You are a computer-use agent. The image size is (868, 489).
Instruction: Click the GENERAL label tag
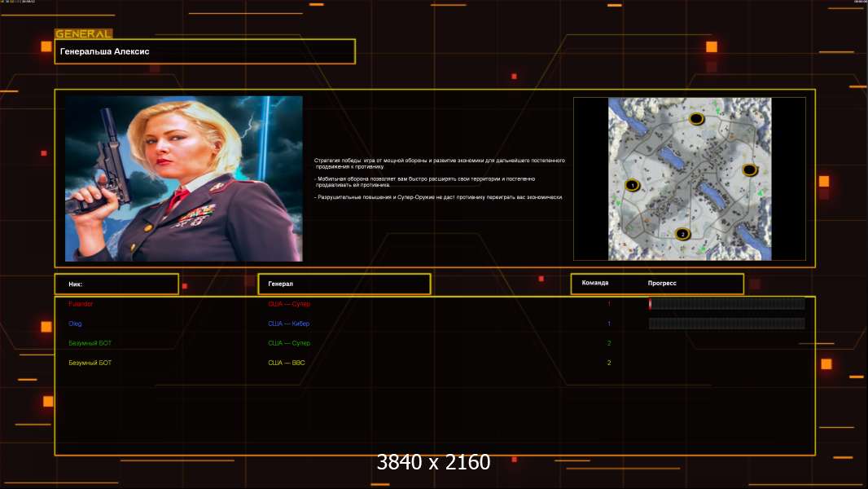click(84, 33)
